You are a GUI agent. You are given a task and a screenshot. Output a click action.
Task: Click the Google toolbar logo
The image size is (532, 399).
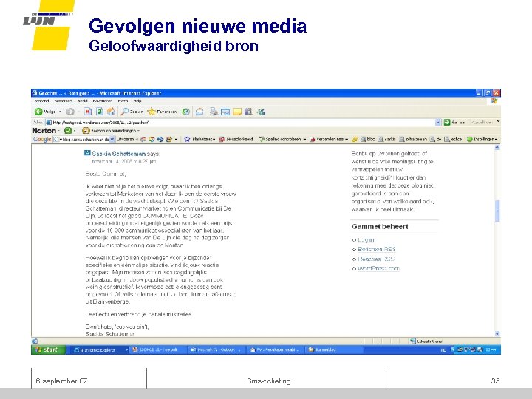pyautogui.click(x=42, y=139)
